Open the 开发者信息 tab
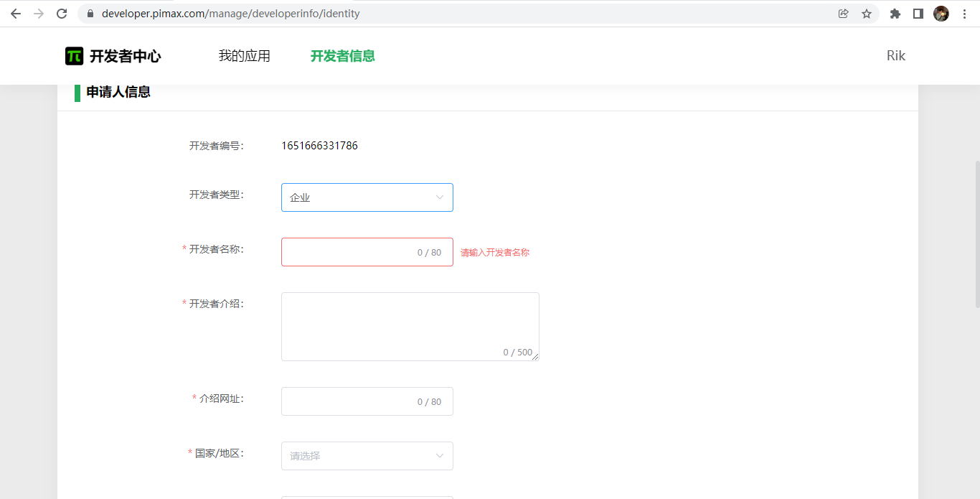The width and height of the screenshot is (980, 499). (x=343, y=56)
